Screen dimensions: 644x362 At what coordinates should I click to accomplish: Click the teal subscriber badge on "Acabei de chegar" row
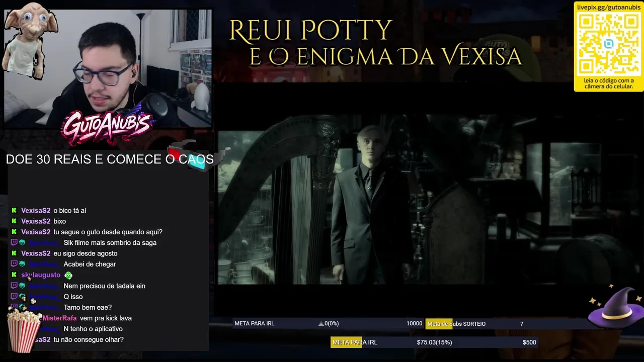tap(22, 264)
